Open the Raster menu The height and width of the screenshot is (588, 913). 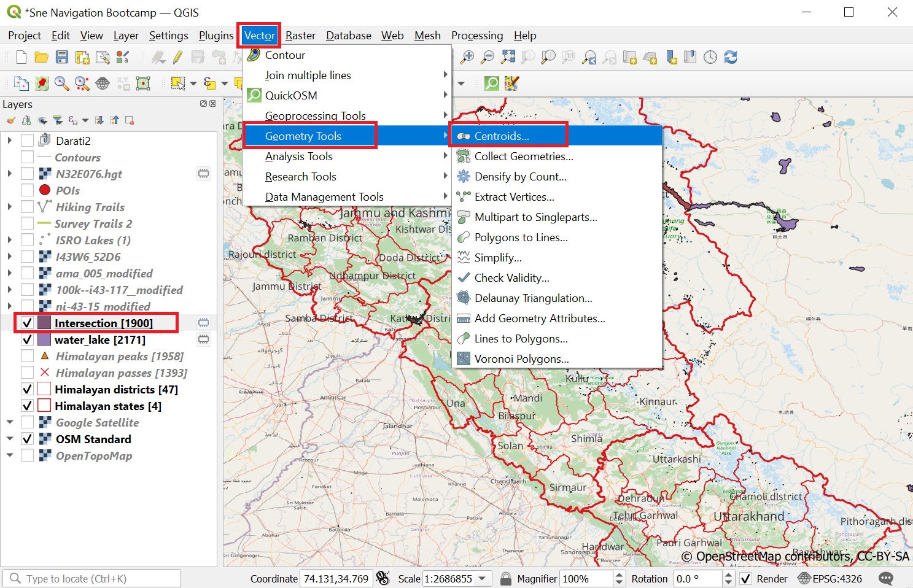point(300,36)
